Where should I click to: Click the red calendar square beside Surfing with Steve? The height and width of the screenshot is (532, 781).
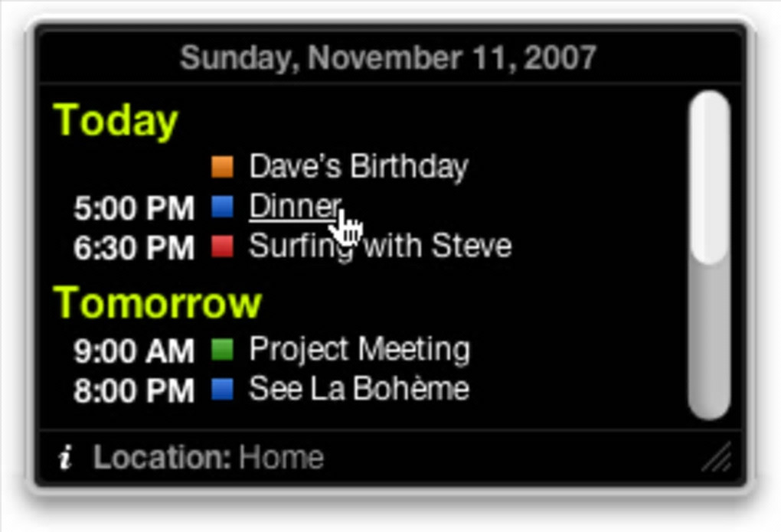pyautogui.click(x=222, y=246)
